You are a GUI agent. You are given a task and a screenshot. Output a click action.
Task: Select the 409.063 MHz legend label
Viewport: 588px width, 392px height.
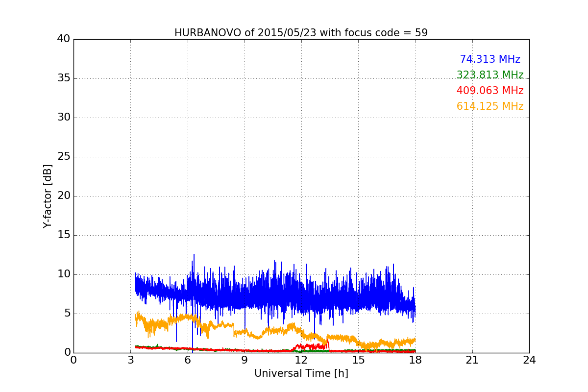coord(490,91)
